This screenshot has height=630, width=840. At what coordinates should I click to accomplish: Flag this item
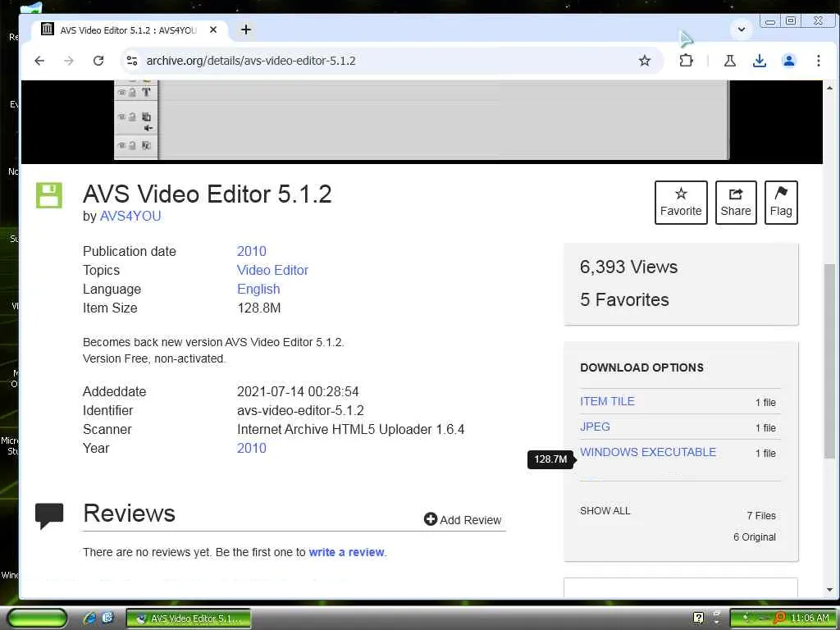click(781, 203)
